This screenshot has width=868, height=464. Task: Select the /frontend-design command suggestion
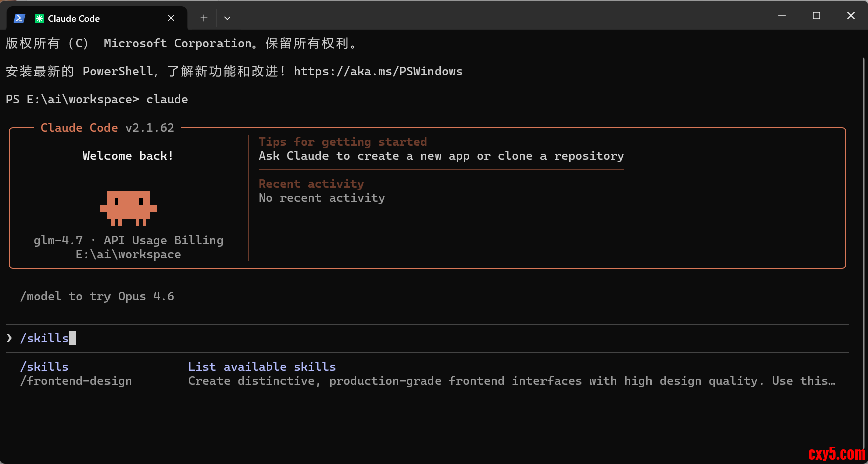[x=76, y=381]
